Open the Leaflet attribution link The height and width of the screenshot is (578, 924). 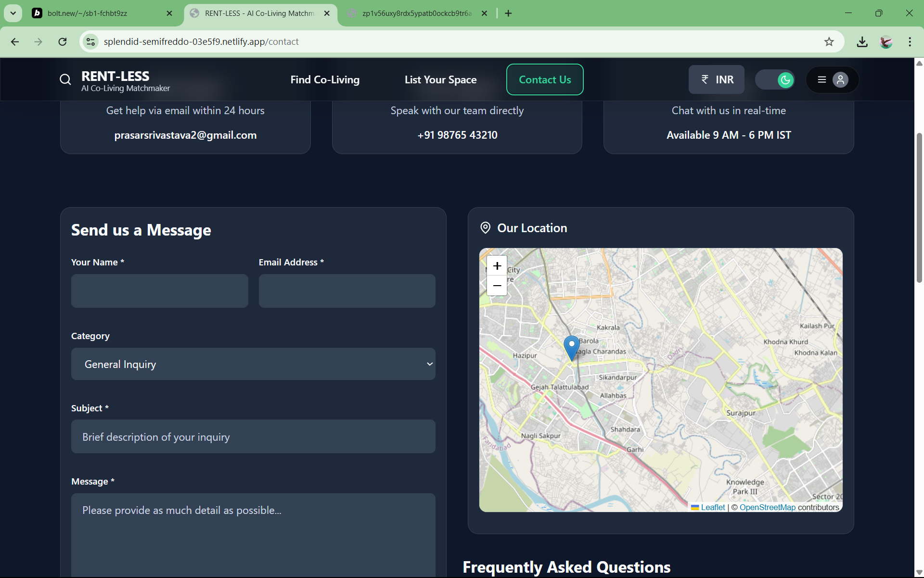[712, 507]
